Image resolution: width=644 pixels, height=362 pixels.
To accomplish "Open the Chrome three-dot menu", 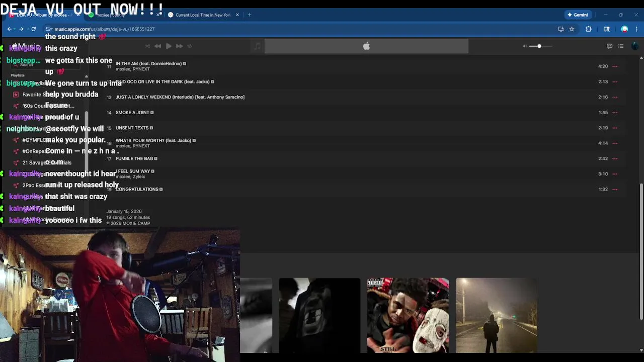I will (636, 29).
